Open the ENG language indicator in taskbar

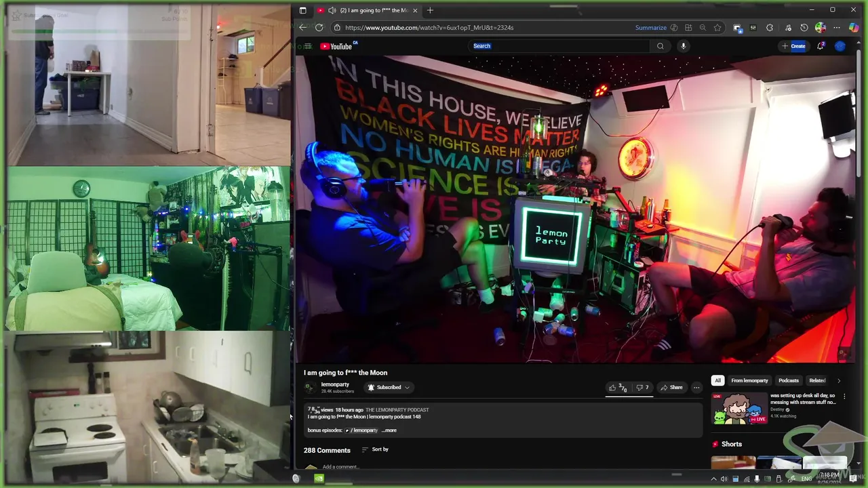pos(806,479)
